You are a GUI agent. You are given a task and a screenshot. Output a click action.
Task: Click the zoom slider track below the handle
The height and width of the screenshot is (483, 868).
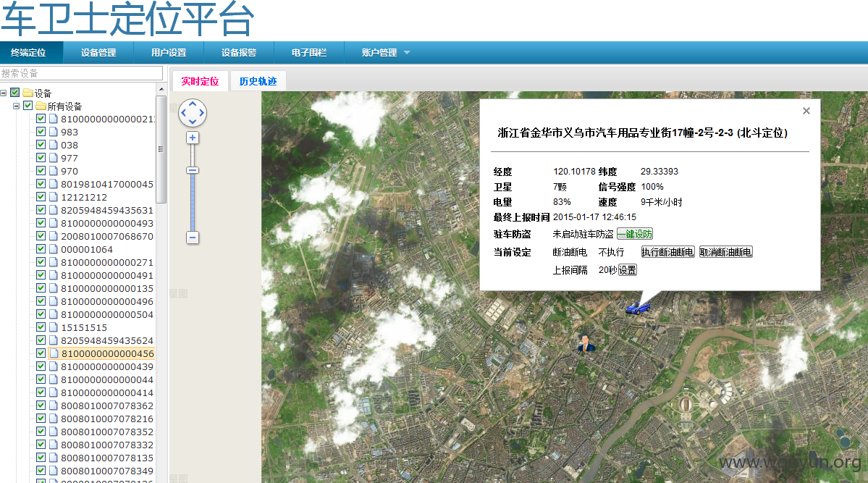[193, 202]
